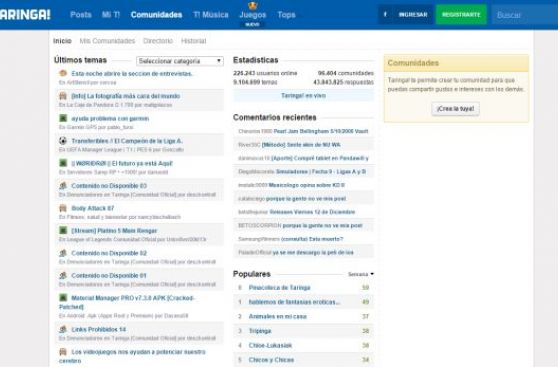Click icon beside 'Links Prohibidos 14'
The width and height of the screenshot is (558, 367).
tap(63, 329)
